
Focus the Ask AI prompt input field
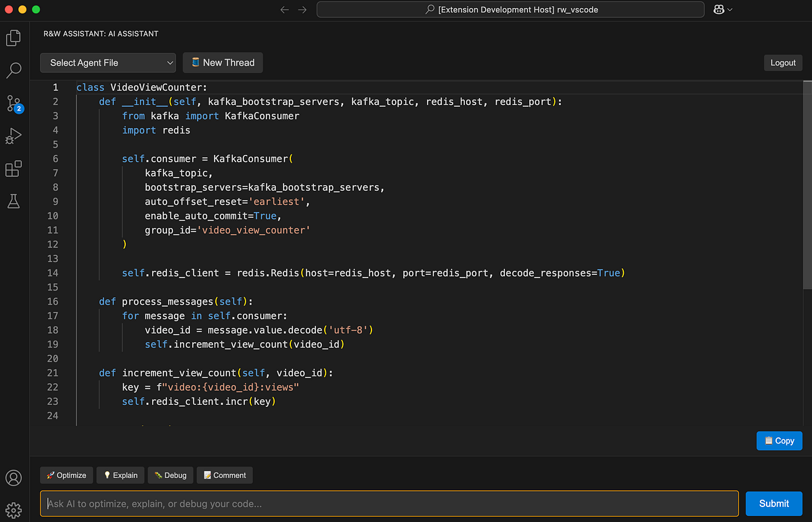tap(389, 504)
